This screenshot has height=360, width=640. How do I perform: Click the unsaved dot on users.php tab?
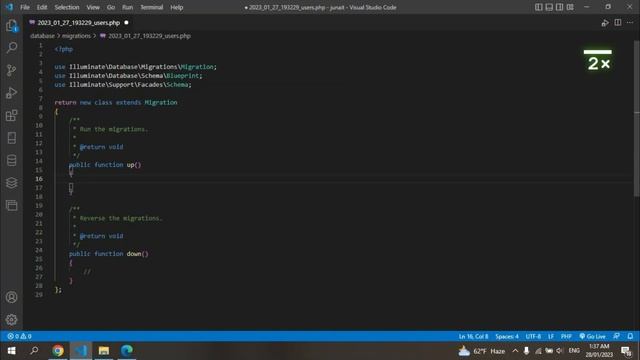[126, 22]
